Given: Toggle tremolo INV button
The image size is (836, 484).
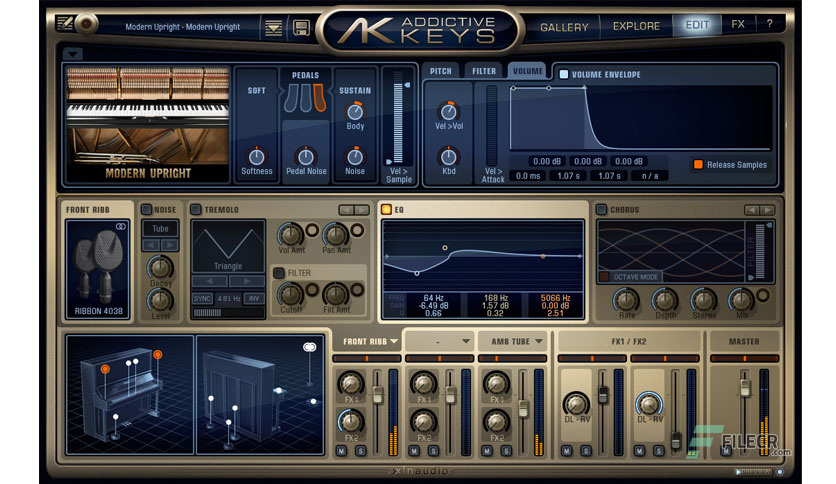Looking at the screenshot, I should coord(254,299).
